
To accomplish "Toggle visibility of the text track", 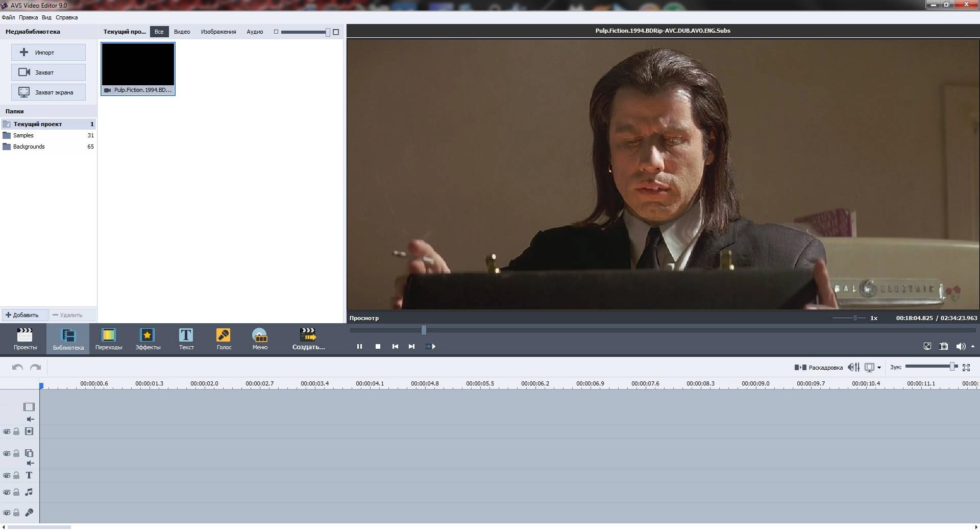I will point(7,475).
